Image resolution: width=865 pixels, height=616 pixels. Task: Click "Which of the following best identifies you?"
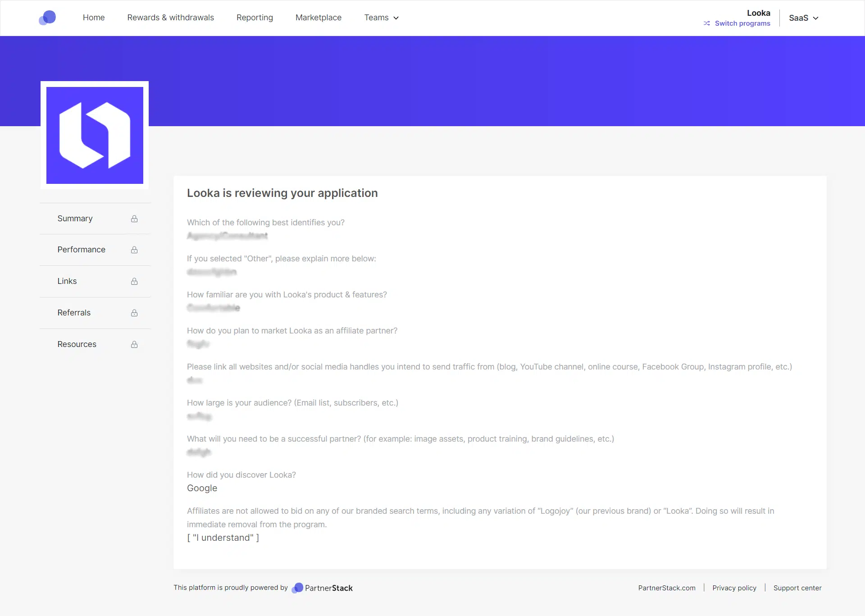click(x=266, y=223)
